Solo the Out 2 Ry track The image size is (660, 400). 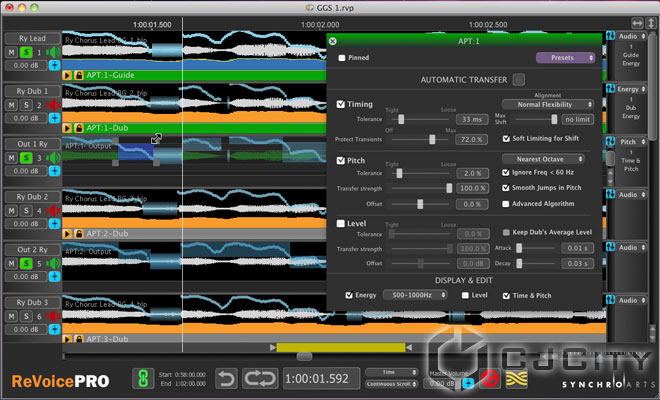pyautogui.click(x=26, y=264)
